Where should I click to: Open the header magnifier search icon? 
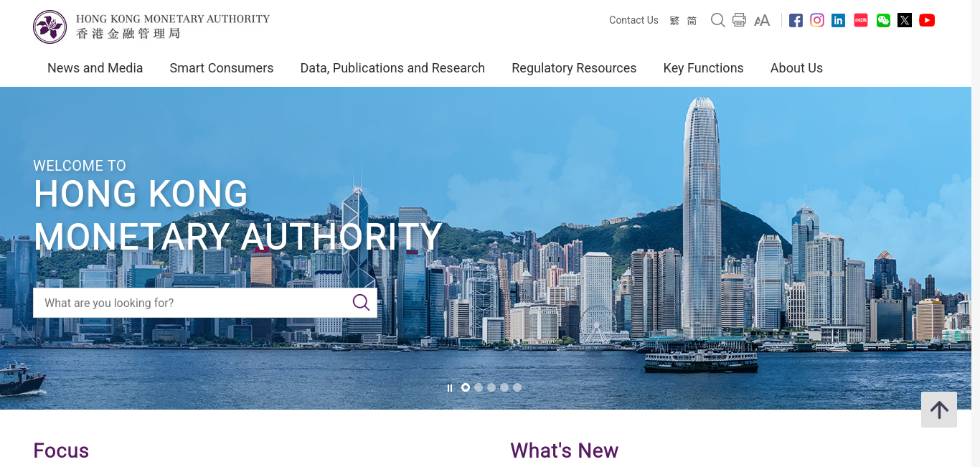pos(717,20)
